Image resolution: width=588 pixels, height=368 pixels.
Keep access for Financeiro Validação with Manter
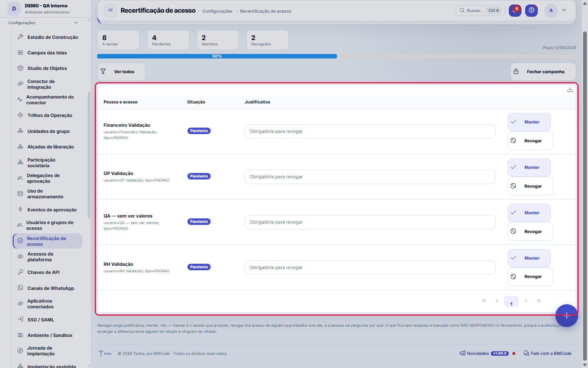[x=529, y=122]
